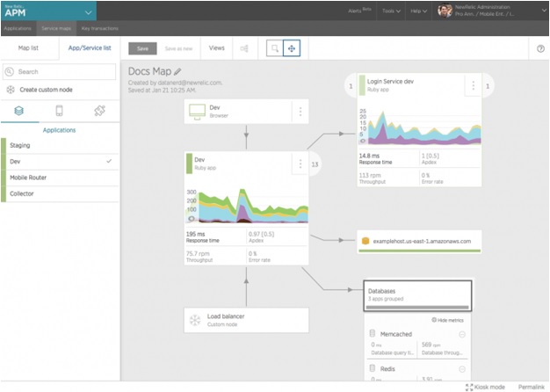Open the help question mark icon
This screenshot has height=392, width=550.
pyautogui.click(x=540, y=49)
